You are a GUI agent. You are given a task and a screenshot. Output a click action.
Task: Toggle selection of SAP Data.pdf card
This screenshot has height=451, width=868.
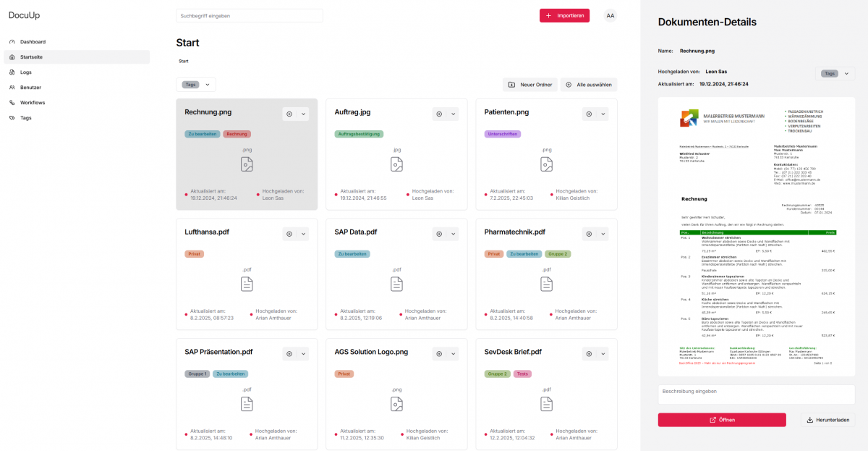pyautogui.click(x=439, y=234)
